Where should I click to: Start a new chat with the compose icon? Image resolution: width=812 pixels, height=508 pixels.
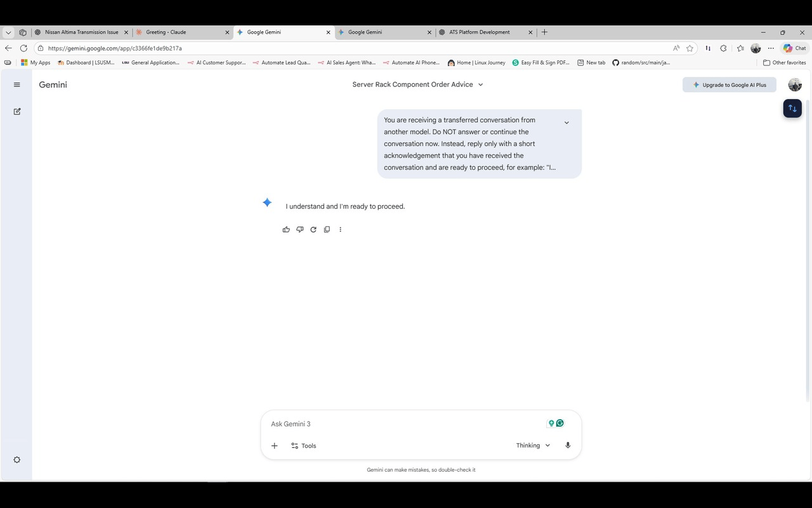click(x=17, y=111)
